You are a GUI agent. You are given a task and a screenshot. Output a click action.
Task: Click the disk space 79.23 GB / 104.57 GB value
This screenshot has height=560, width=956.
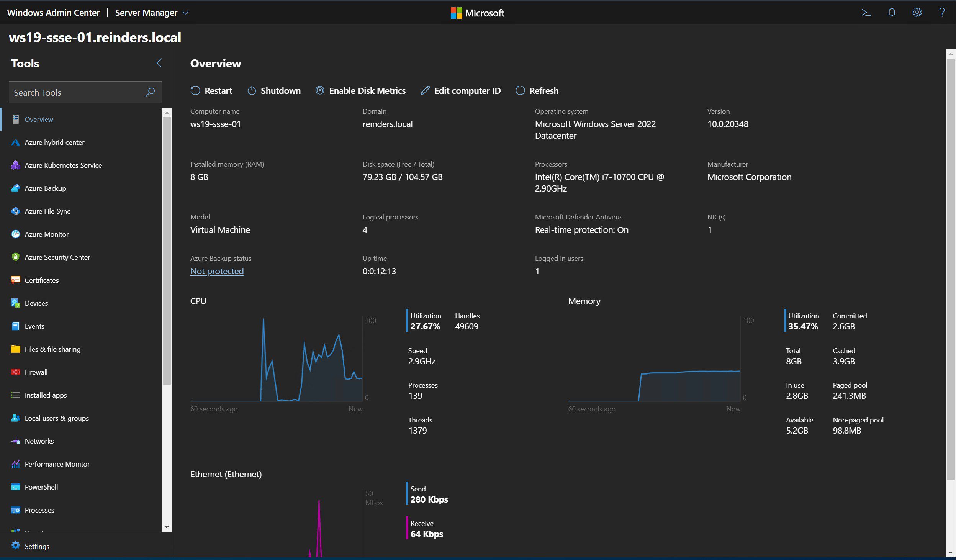point(403,177)
